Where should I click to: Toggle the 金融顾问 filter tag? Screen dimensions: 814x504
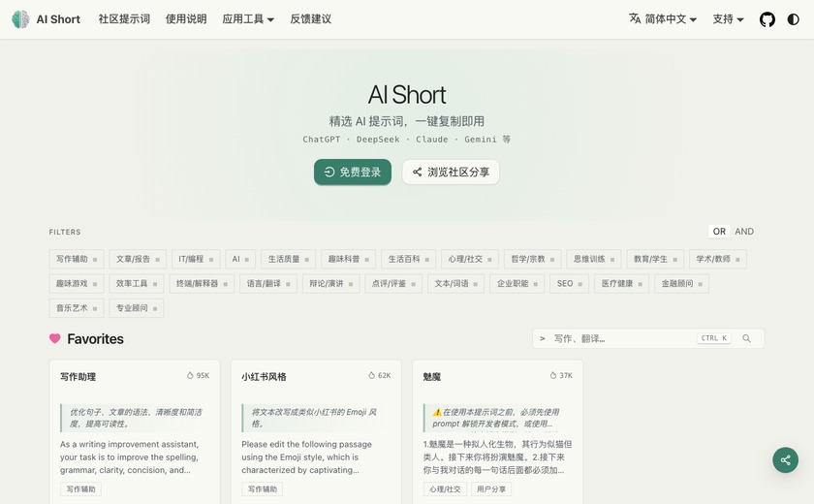(x=681, y=283)
